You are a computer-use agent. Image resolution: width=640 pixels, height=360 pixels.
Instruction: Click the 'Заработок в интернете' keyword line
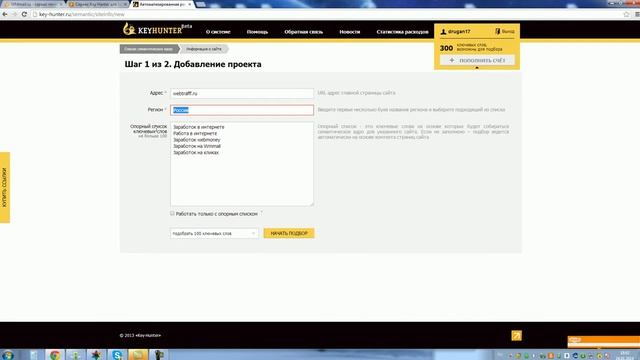coord(199,127)
